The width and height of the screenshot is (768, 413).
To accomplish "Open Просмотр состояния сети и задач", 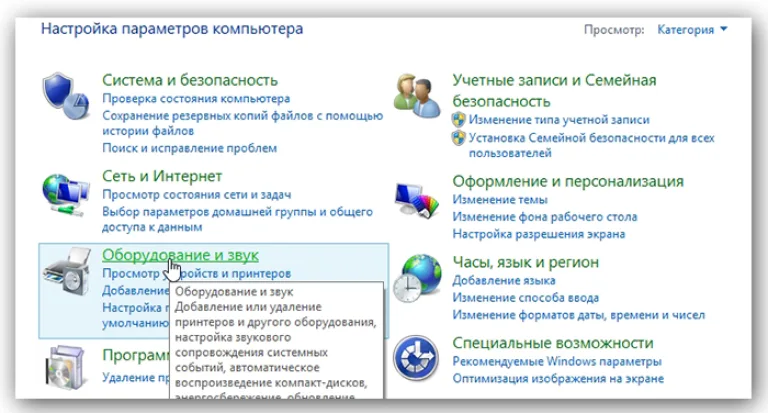I will tap(196, 194).
